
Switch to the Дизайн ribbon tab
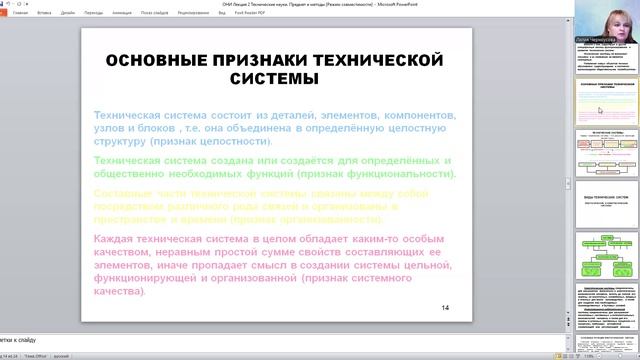(x=68, y=13)
